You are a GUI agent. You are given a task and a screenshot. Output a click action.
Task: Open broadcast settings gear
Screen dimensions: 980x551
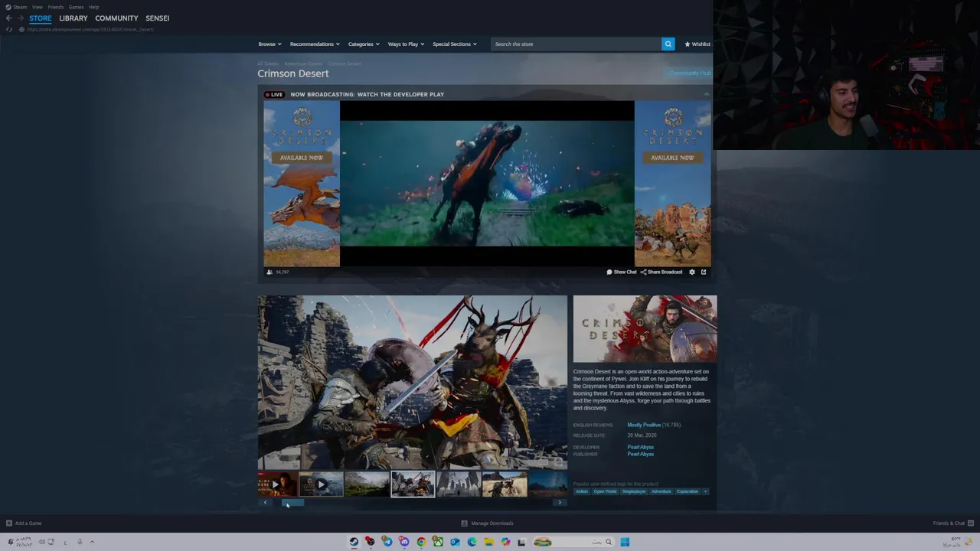pos(692,272)
